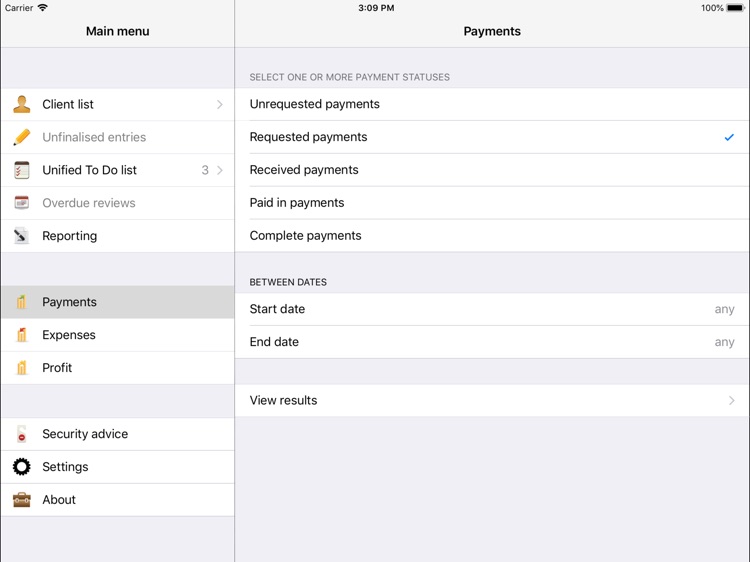This screenshot has width=750, height=562.
Task: Click the Settings gear icon
Action: click(x=22, y=467)
